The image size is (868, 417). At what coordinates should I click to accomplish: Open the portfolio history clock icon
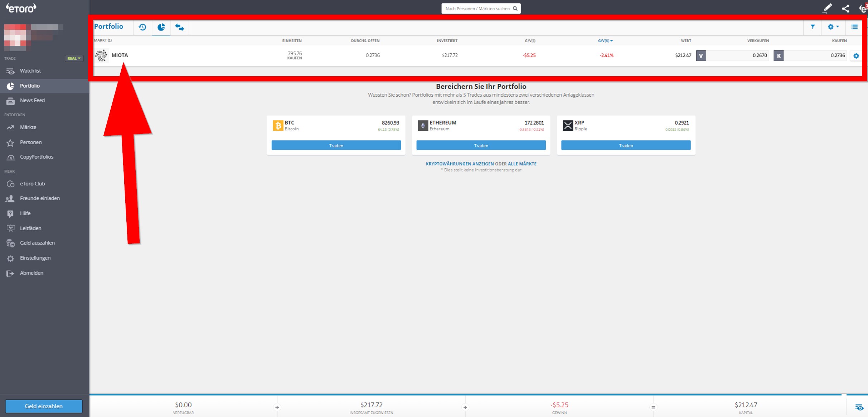(x=142, y=27)
